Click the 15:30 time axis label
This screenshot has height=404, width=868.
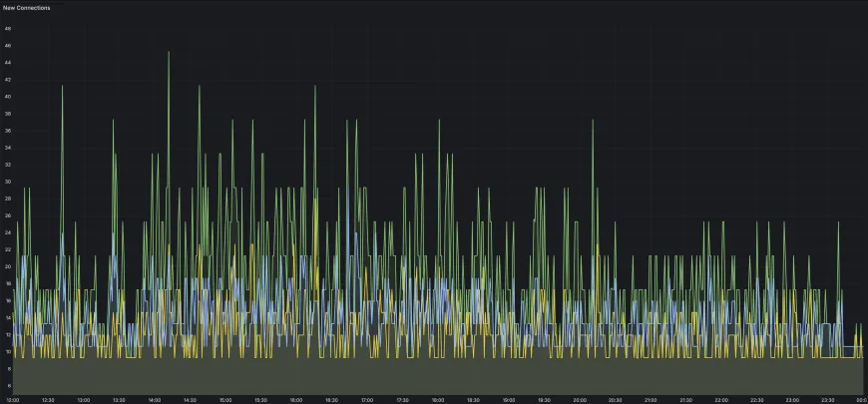260,400
